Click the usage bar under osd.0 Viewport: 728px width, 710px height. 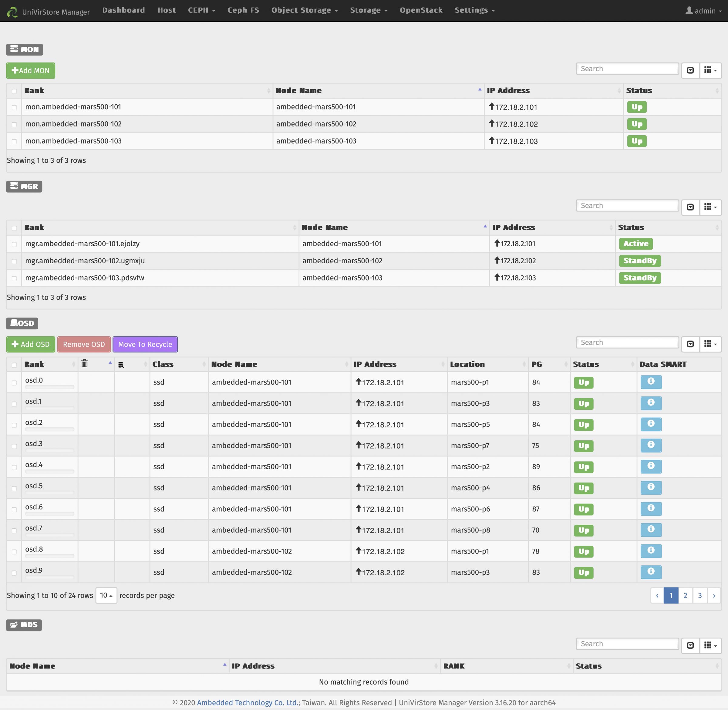click(50, 387)
